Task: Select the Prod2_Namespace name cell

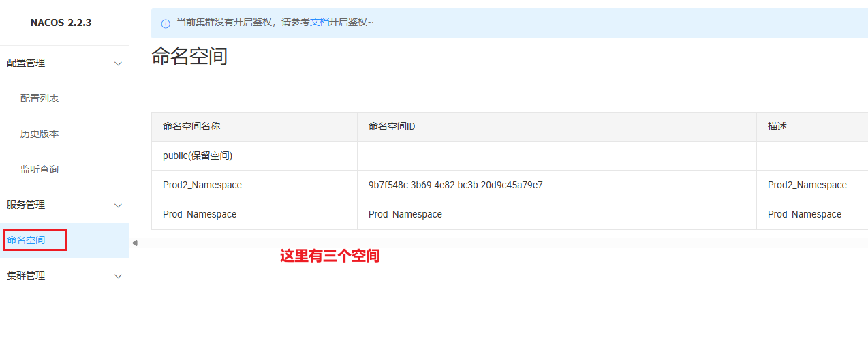Action: click(x=254, y=185)
